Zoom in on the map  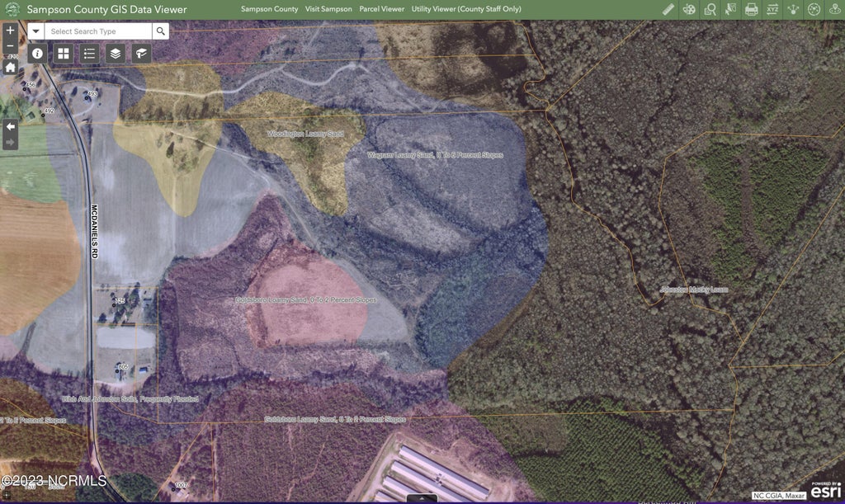point(10,31)
